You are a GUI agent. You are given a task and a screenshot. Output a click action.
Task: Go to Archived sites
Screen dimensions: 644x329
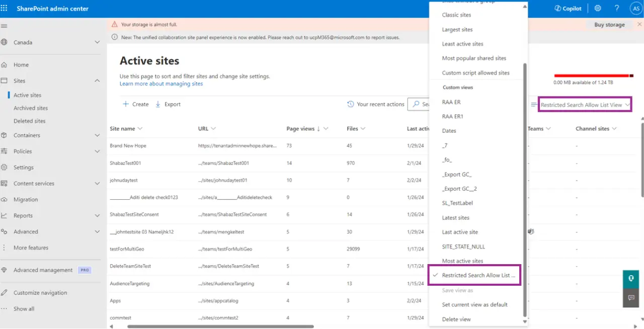click(x=31, y=108)
